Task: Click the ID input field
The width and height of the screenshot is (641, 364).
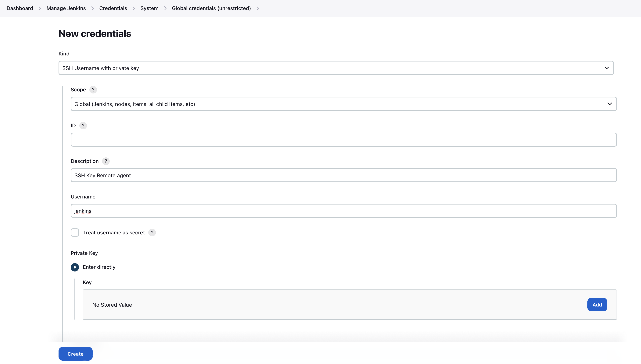Action: point(343,139)
